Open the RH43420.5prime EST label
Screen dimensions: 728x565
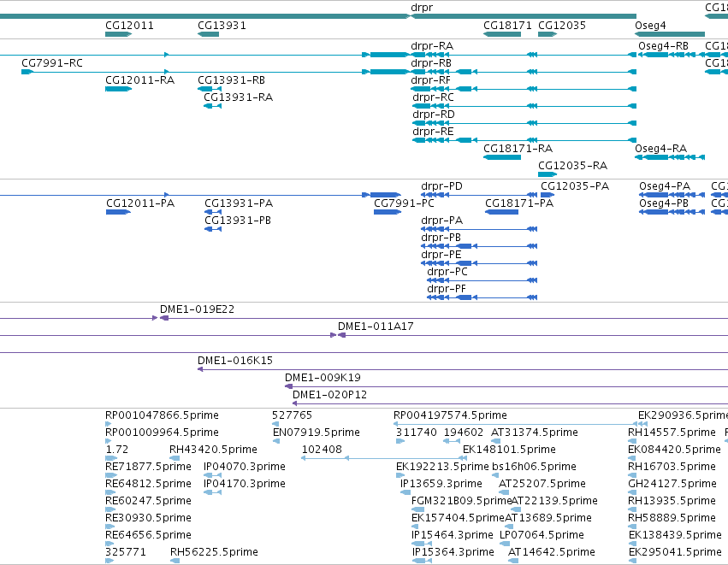pos(213,450)
